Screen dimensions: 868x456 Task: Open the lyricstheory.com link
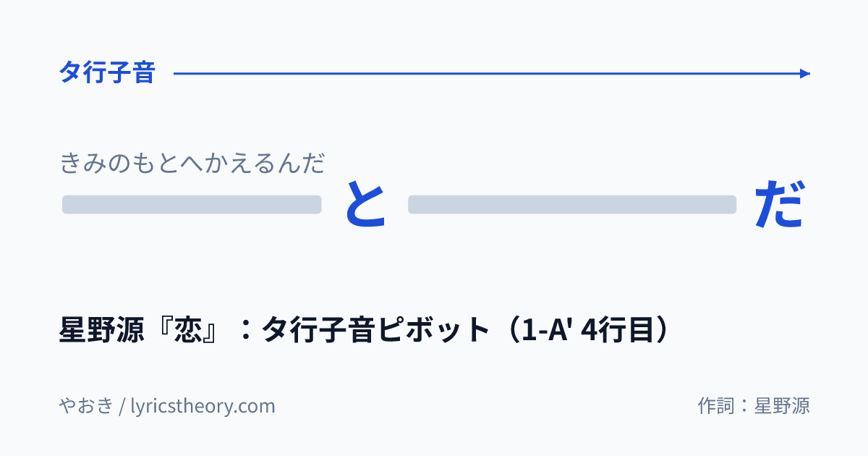tap(203, 406)
